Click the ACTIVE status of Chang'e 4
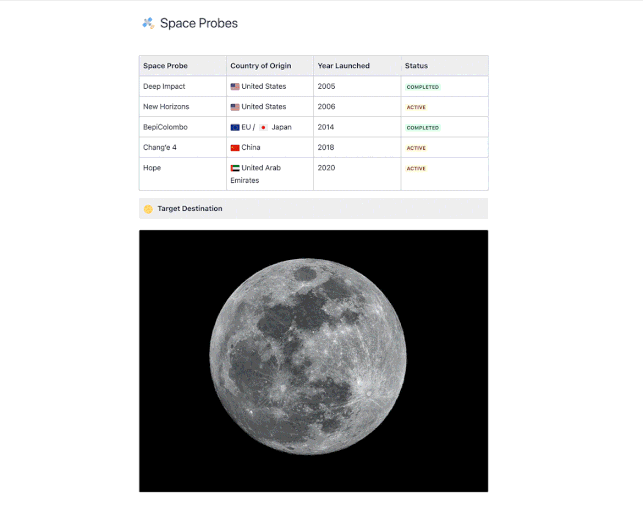This screenshot has width=643, height=507. click(416, 148)
